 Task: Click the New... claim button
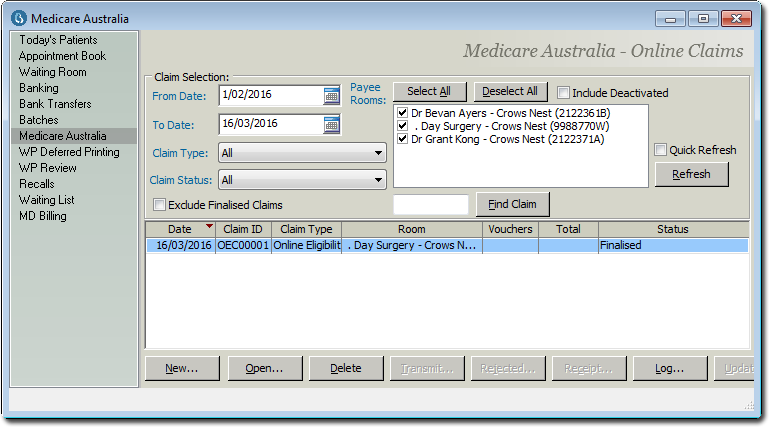click(x=182, y=368)
